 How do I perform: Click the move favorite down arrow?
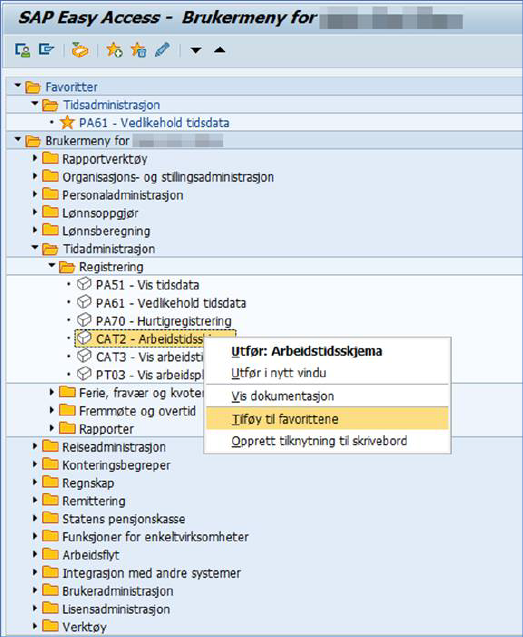click(196, 50)
